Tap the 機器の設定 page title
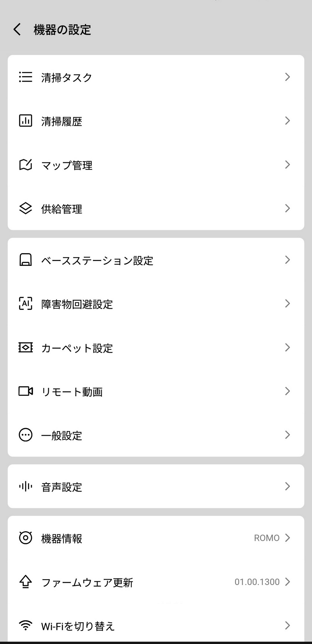Viewport: 312px width, 644px height. [62, 30]
